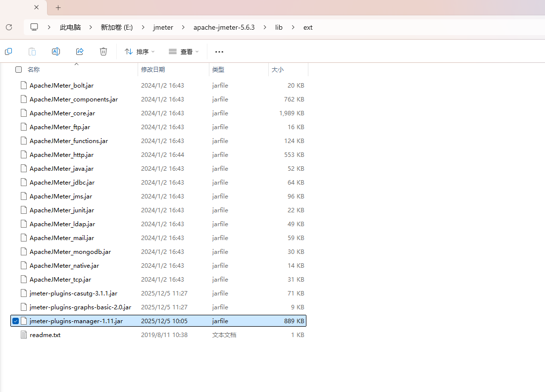Click the 2019/8/11 10:38 date cell
Viewport: 545px width, 392px height.
click(164, 335)
